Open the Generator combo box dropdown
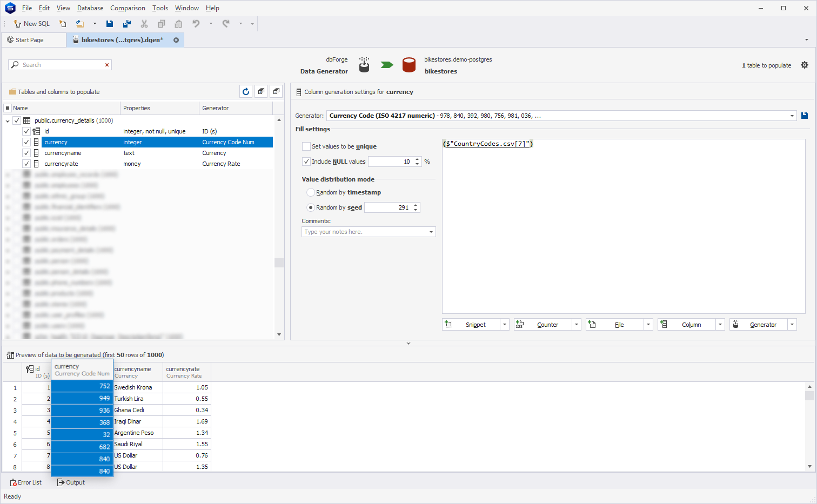 coord(792,116)
